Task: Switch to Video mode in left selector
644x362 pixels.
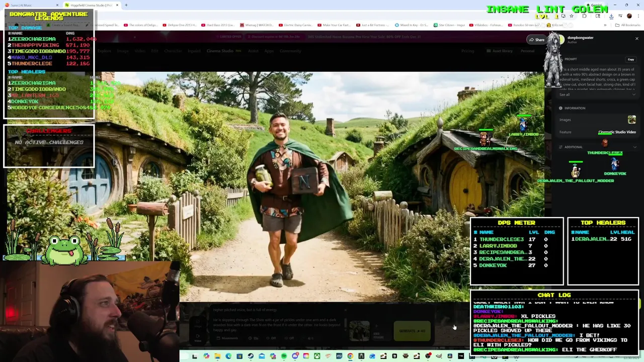Action: click(x=198, y=338)
